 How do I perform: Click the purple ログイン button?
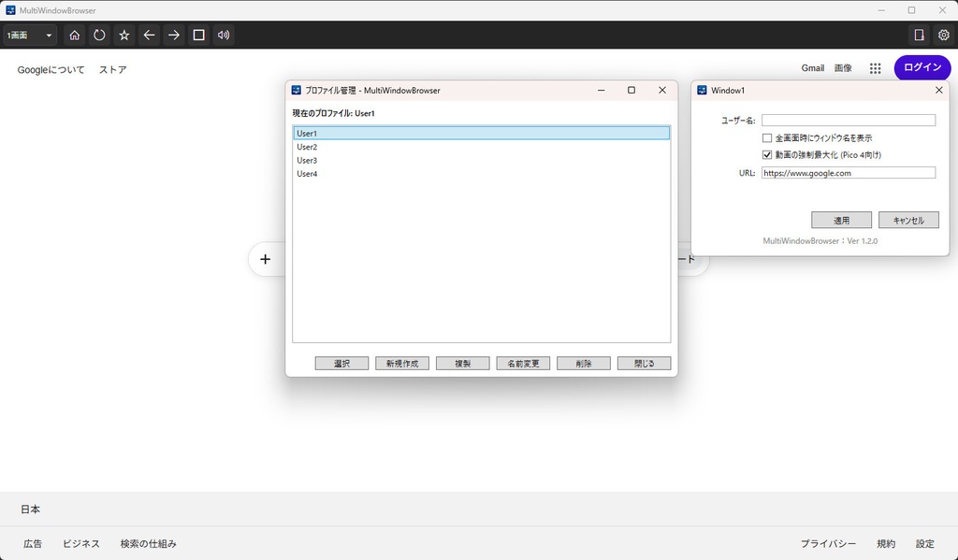(x=922, y=67)
